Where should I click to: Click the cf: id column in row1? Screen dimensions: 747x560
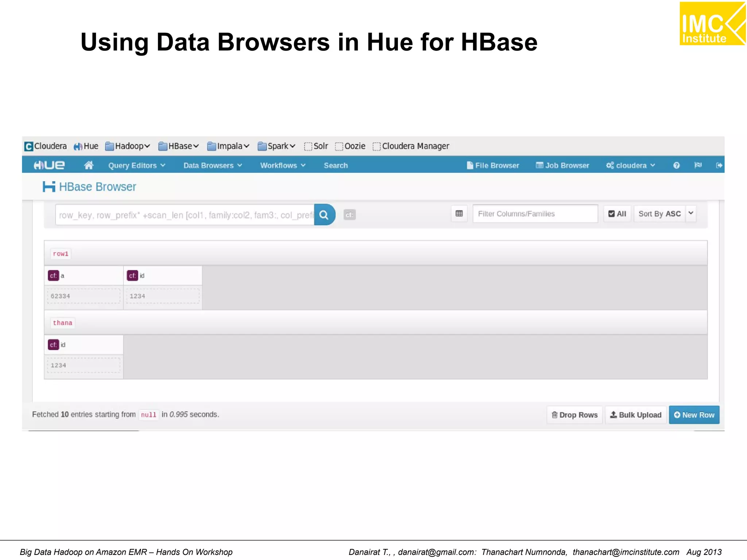click(163, 276)
